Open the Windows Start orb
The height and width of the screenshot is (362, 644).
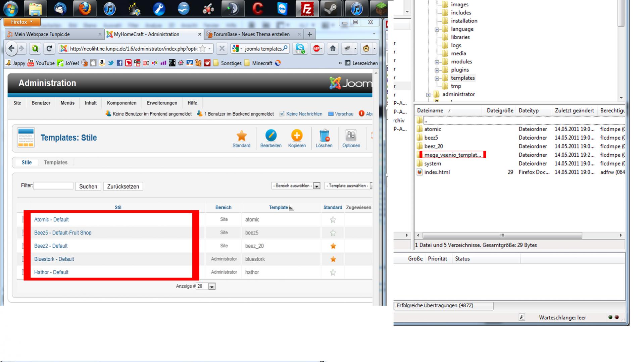pyautogui.click(x=11, y=8)
